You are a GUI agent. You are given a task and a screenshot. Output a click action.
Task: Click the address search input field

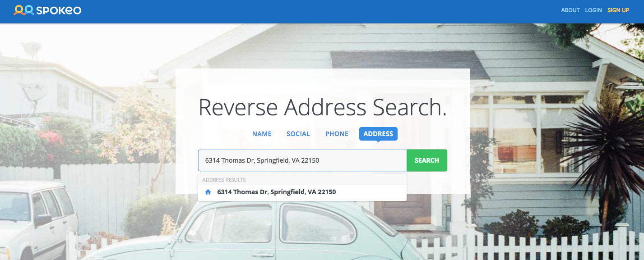(x=302, y=160)
